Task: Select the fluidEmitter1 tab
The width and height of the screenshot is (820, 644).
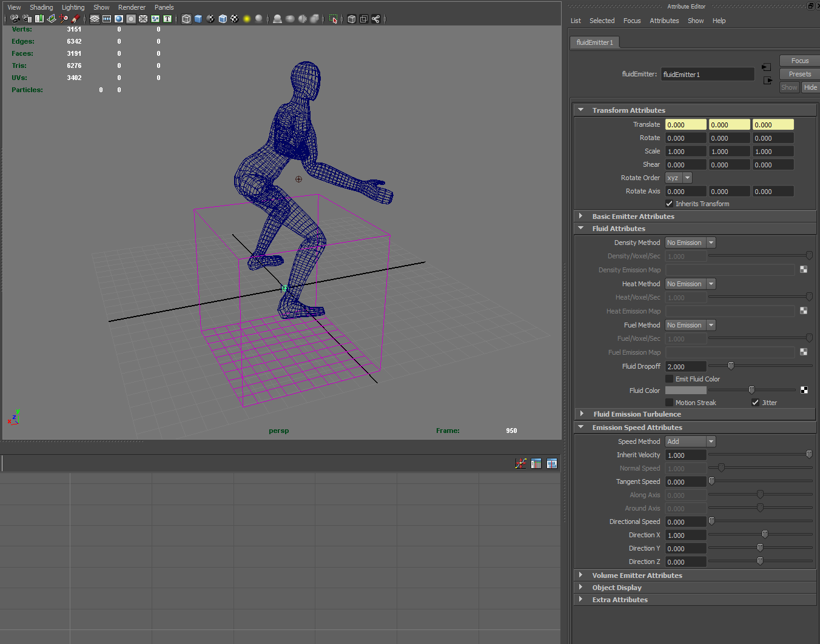Action: pyautogui.click(x=594, y=42)
